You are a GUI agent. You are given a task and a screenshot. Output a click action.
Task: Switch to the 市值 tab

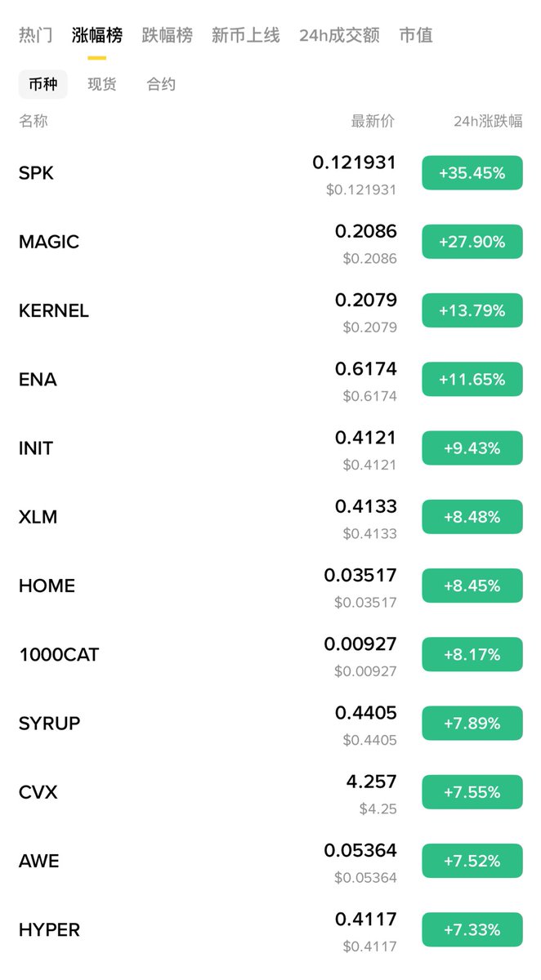pyautogui.click(x=416, y=35)
